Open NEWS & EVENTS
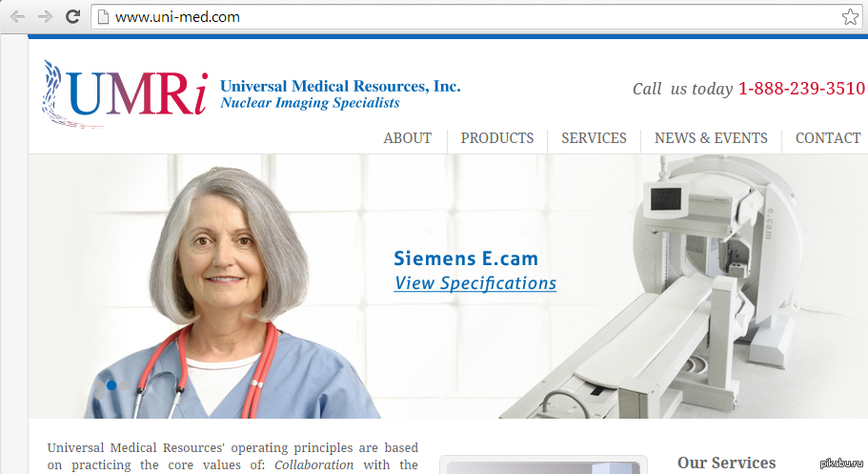The image size is (868, 474). click(x=711, y=138)
